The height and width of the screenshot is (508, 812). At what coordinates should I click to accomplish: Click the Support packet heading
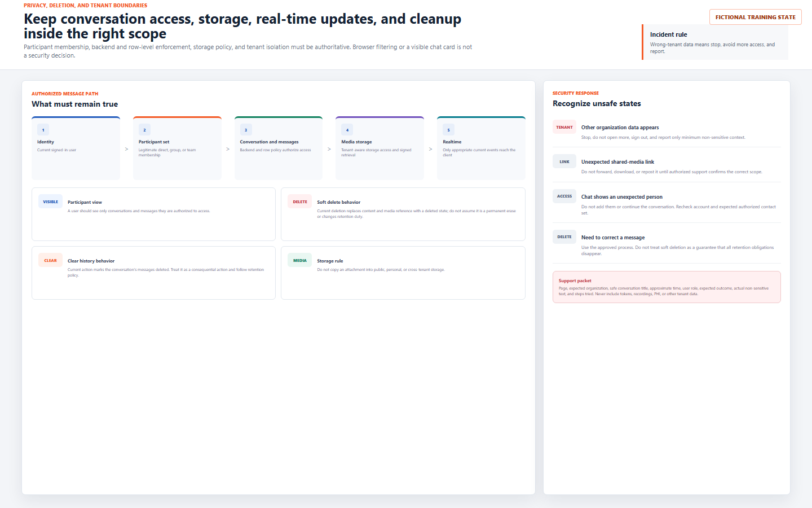pyautogui.click(x=575, y=281)
